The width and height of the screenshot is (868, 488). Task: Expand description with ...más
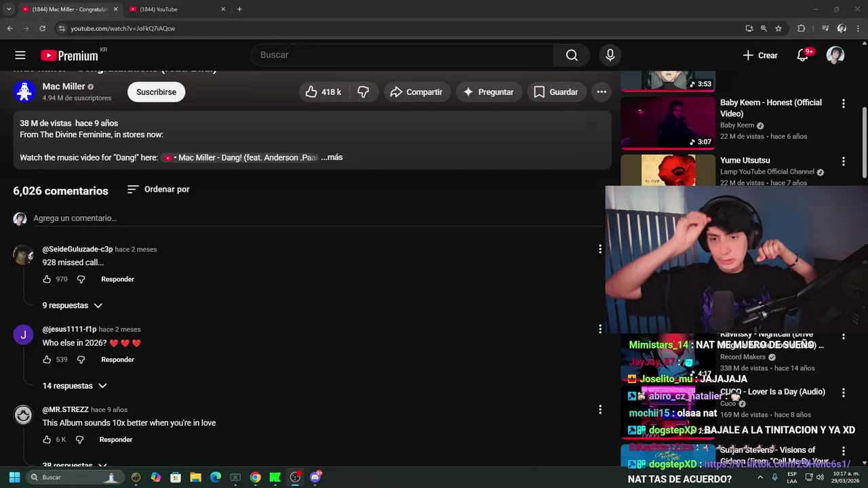332,157
